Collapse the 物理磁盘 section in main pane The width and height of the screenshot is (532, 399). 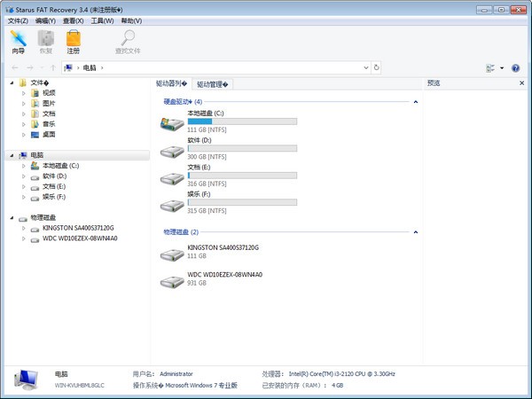coord(416,231)
